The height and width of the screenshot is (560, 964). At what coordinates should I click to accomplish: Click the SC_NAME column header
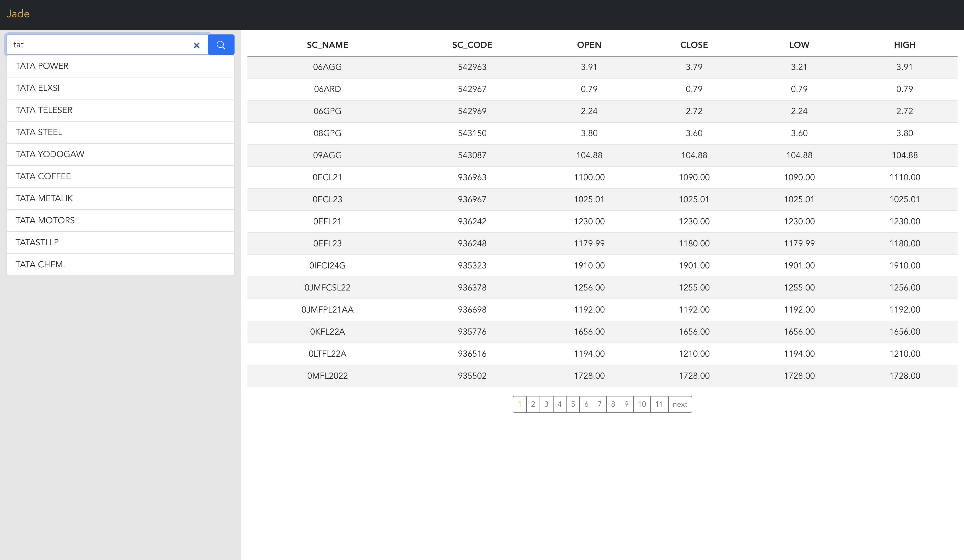(327, 45)
